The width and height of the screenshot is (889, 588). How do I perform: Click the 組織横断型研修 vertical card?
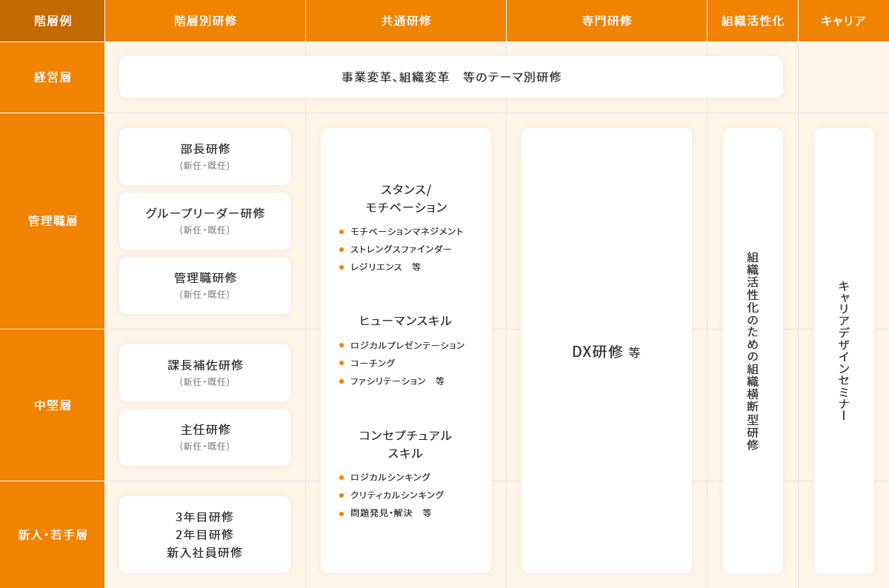point(753,351)
